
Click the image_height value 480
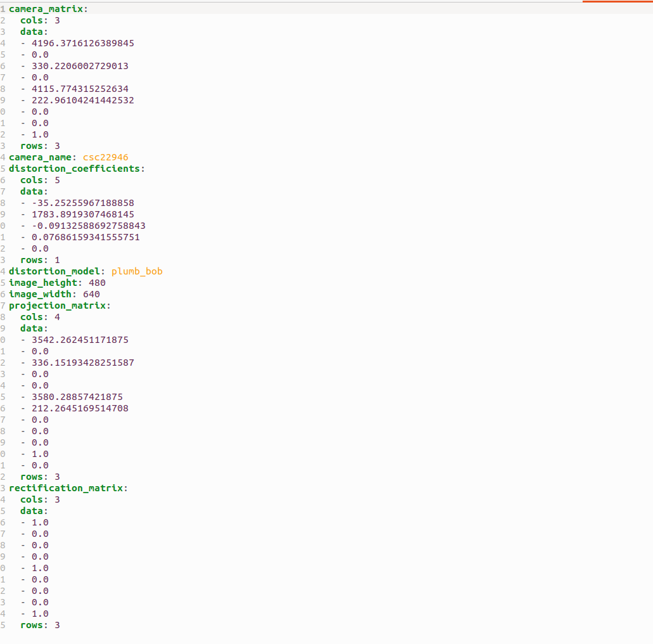97,283
